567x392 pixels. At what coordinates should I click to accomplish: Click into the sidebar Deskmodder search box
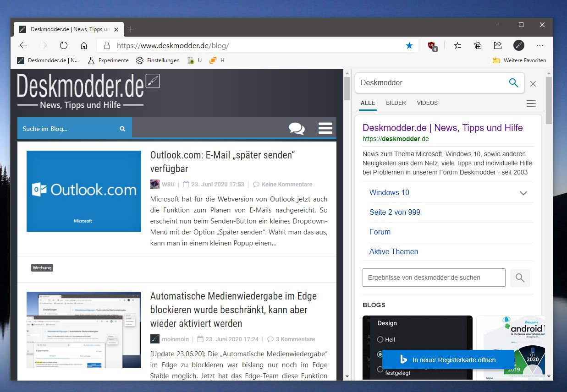click(431, 83)
